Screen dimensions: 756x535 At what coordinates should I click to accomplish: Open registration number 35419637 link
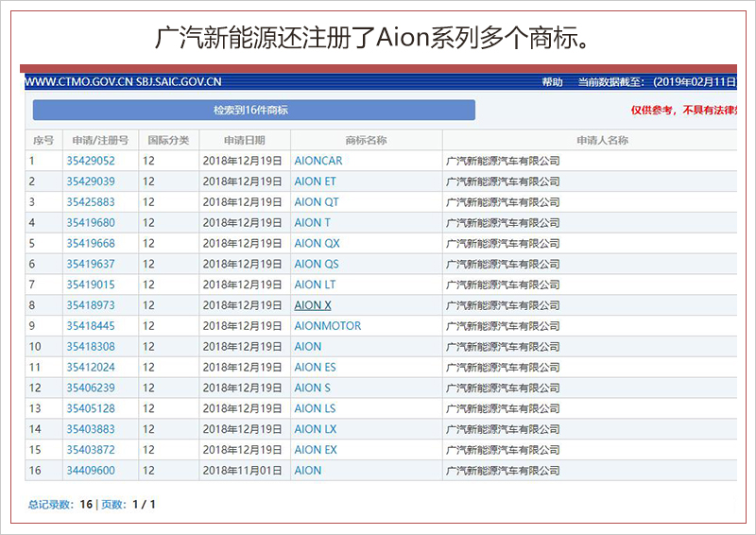(91, 264)
